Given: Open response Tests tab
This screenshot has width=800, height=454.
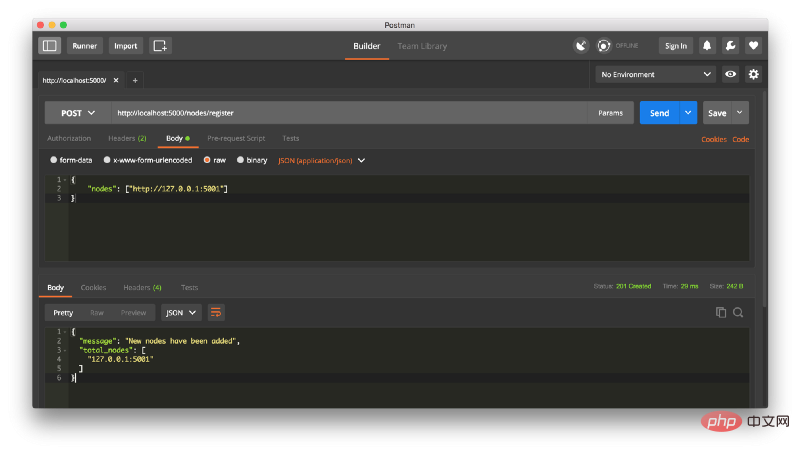Looking at the screenshot, I should pos(189,287).
